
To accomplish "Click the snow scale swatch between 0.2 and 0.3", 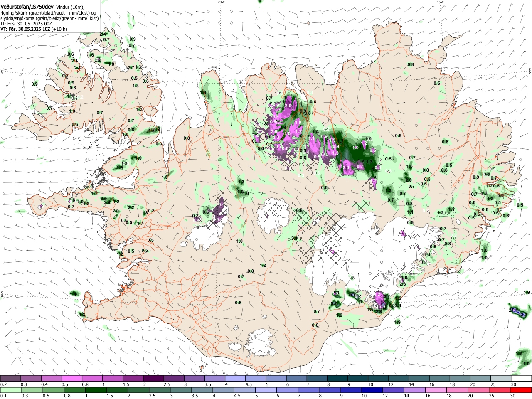I will [10, 379].
